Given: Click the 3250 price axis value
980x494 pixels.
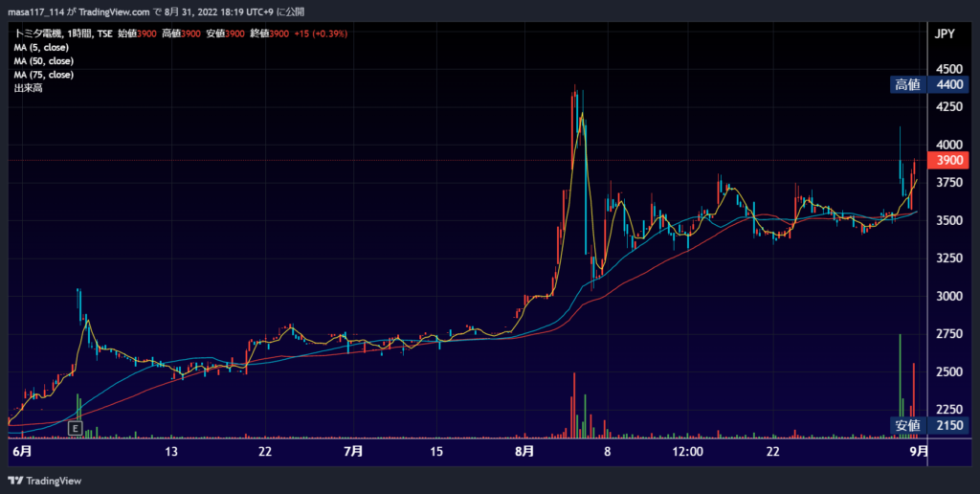Looking at the screenshot, I should [x=949, y=258].
